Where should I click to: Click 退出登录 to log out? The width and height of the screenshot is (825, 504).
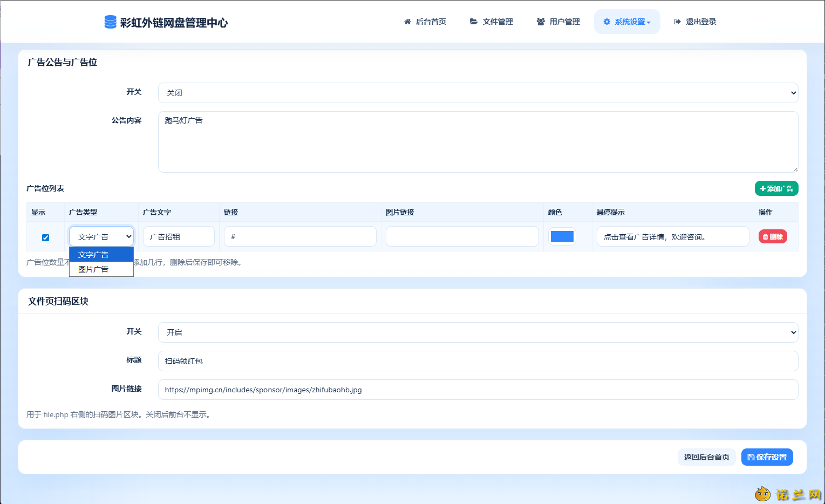695,22
